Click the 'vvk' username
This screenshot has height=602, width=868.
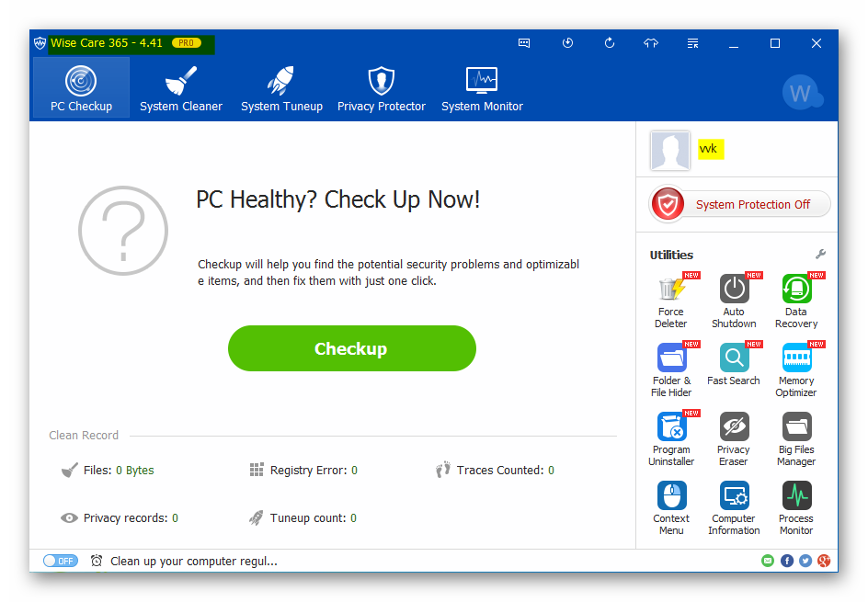pos(711,149)
